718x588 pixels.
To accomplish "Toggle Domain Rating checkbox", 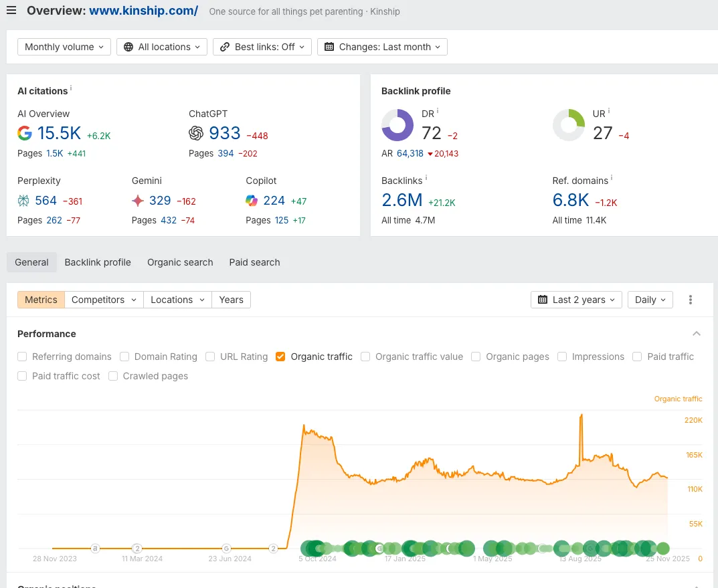I will point(124,357).
